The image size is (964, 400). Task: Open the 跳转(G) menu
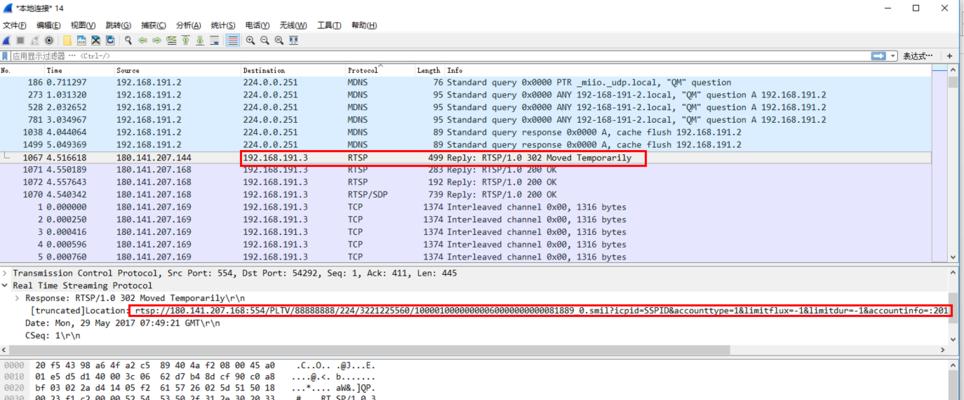(118, 25)
